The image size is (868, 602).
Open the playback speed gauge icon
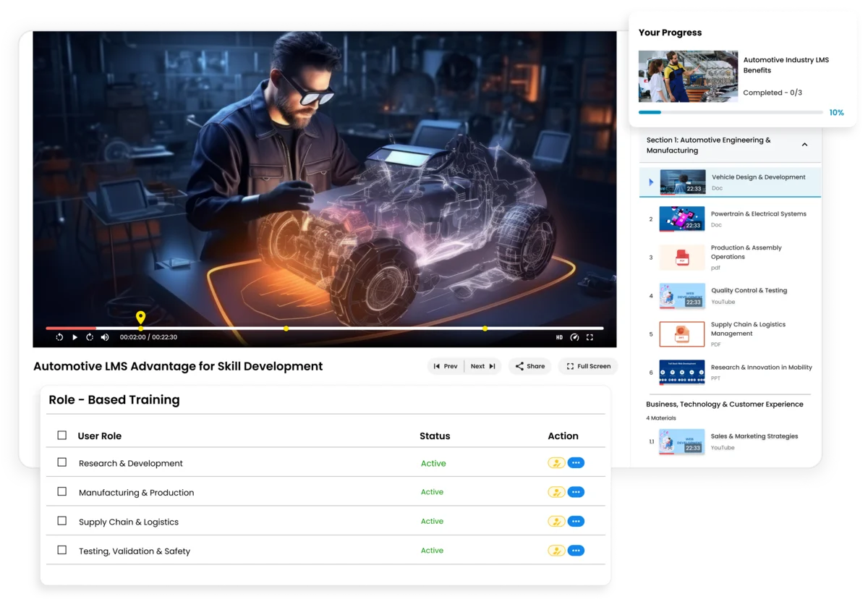pos(574,337)
